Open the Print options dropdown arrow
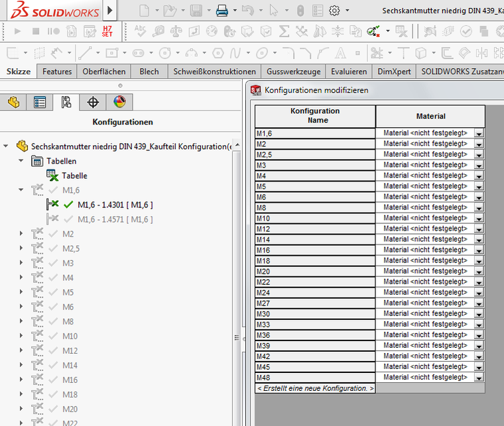The width and height of the screenshot is (504, 426). pos(235,11)
